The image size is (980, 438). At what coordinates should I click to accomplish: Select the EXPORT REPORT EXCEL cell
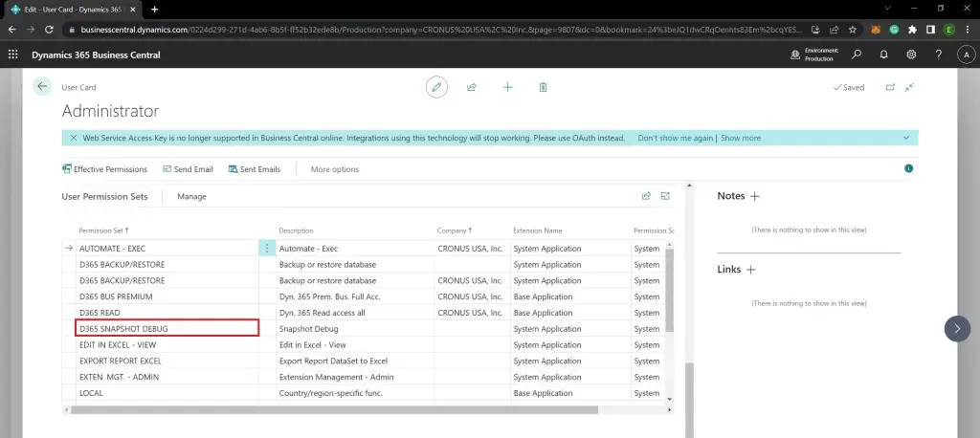point(167,361)
